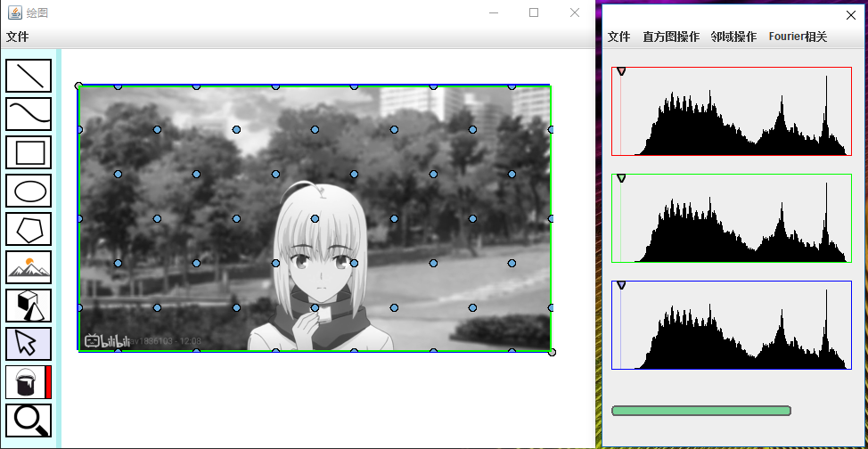Open the red fill color swatch
The image size is (868, 449).
[x=48, y=382]
